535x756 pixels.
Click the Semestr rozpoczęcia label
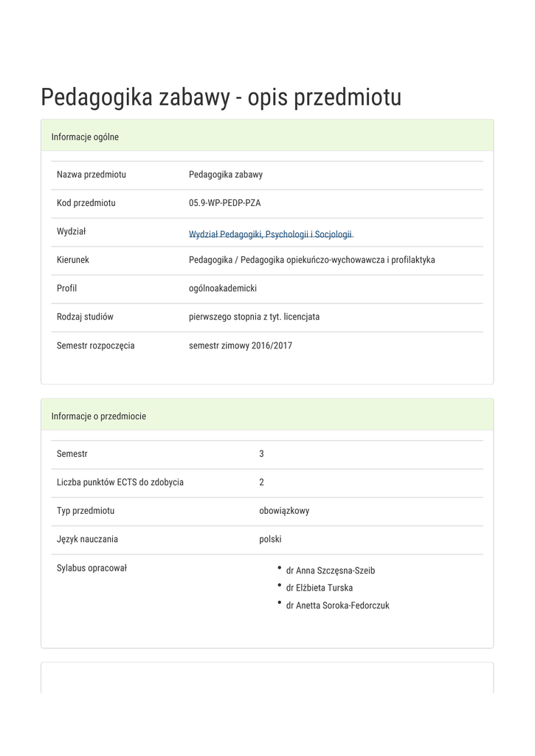[96, 345]
